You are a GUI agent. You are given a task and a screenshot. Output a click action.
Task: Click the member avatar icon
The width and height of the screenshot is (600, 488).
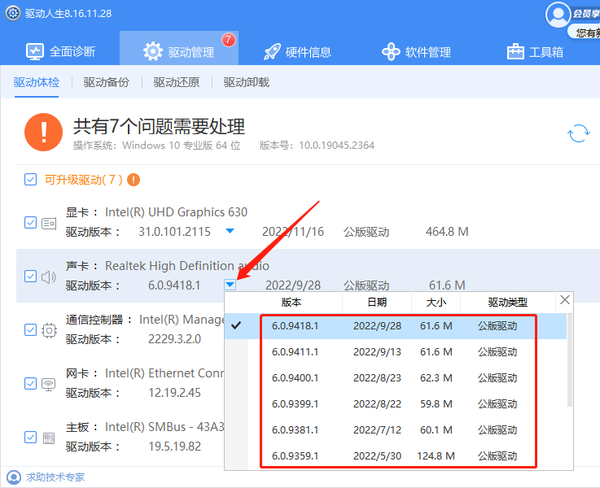(x=559, y=14)
